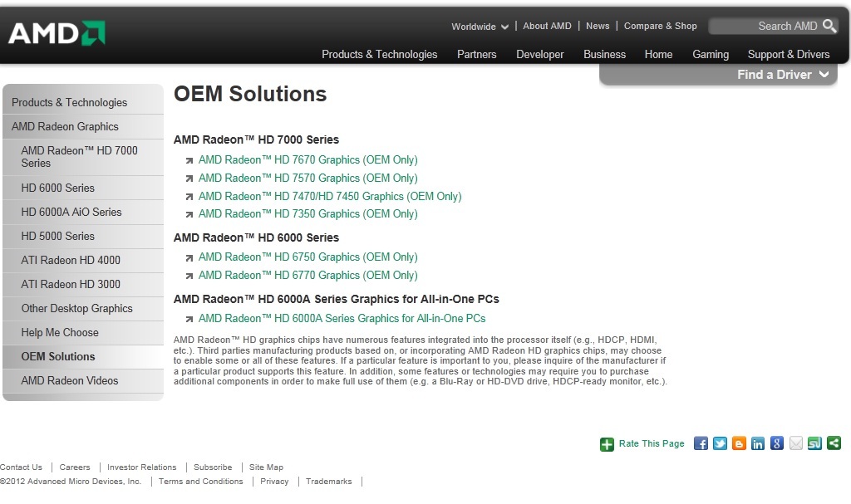
Task: Open the Business menu
Action: click(605, 54)
